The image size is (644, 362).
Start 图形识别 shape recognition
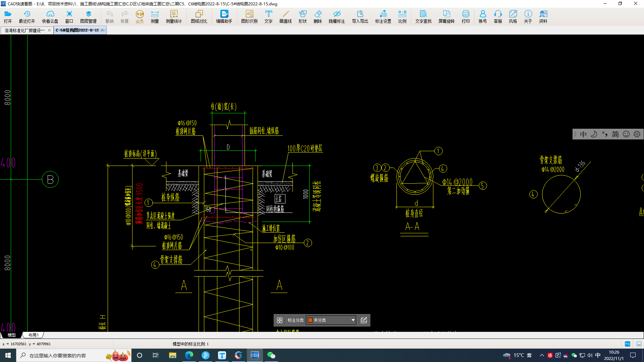[249, 16]
